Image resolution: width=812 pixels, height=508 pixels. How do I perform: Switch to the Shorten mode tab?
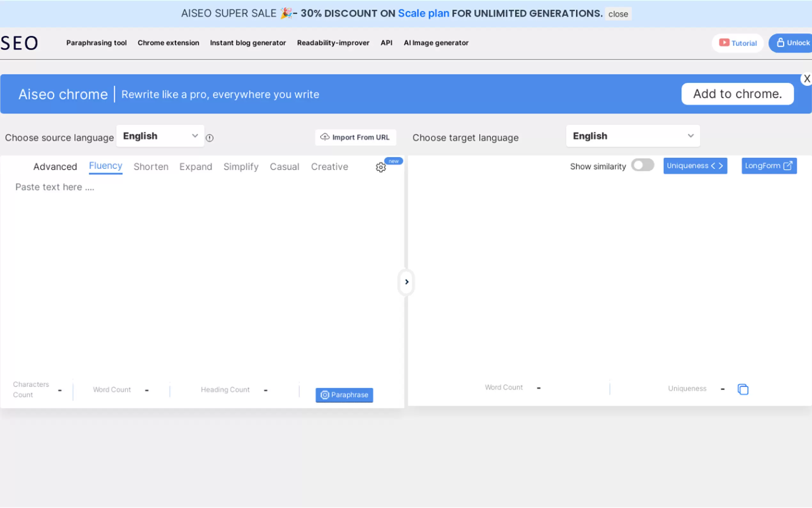pyautogui.click(x=151, y=167)
